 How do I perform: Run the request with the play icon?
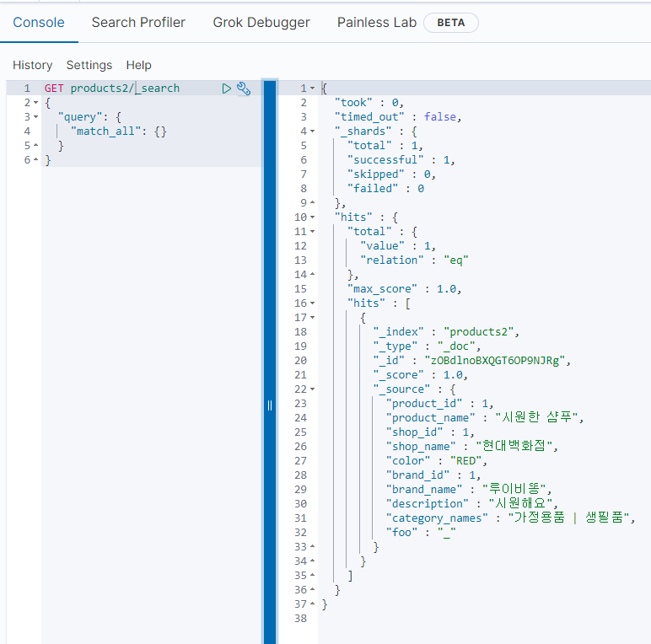[x=226, y=89]
